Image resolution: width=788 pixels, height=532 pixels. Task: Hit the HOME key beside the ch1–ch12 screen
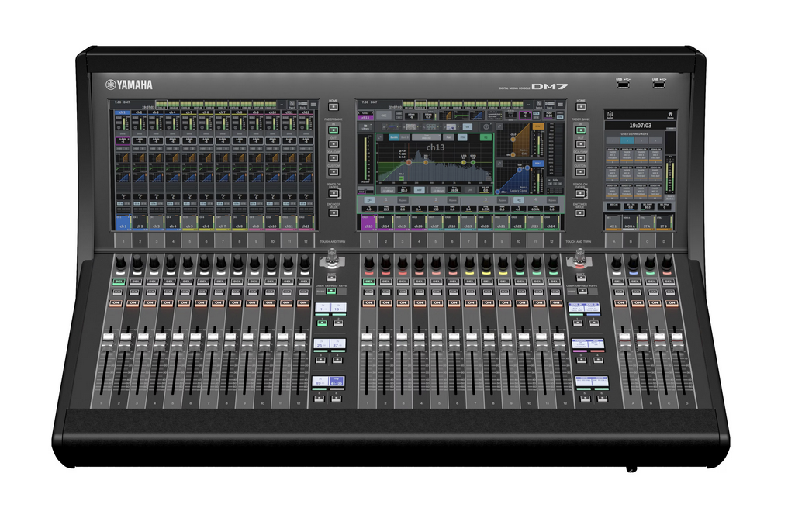pos(334,107)
